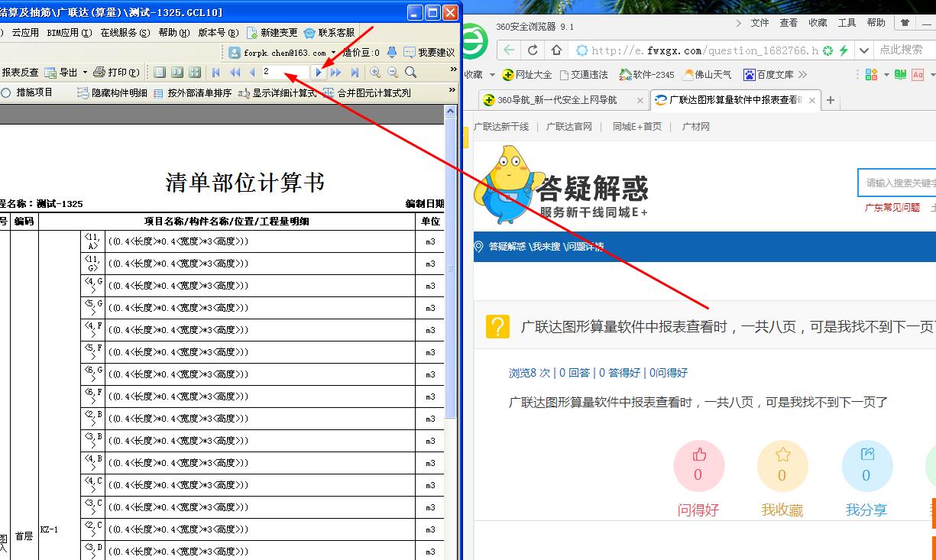This screenshot has height=560, width=936.
Task: Click the 问得好 thumbs-up circle
Action: click(698, 466)
